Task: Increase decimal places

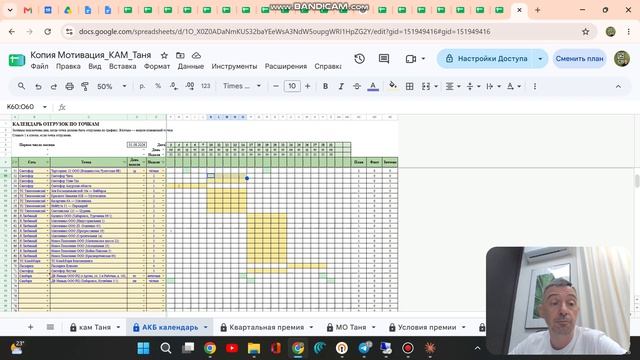Action: pos(190,86)
